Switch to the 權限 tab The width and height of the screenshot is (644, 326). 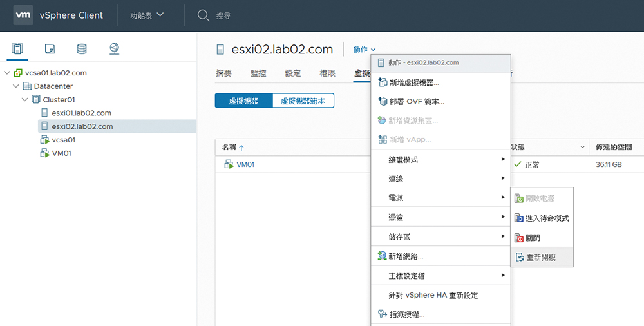click(327, 73)
